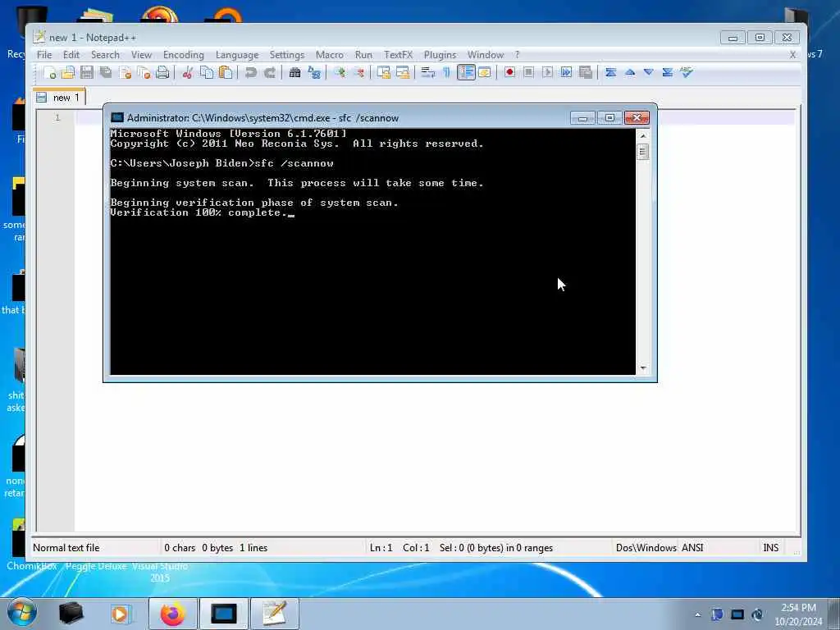Image resolution: width=840 pixels, height=630 pixels.
Task: Open the Macro menu
Action: point(330,55)
